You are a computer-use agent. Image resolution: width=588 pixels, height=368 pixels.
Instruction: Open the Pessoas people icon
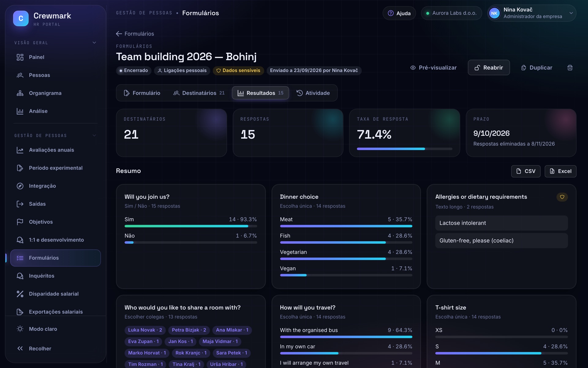20,75
